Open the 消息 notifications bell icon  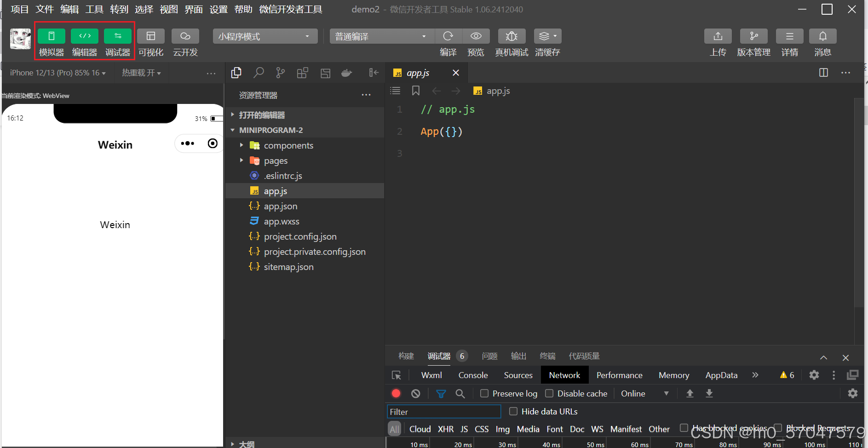point(823,36)
